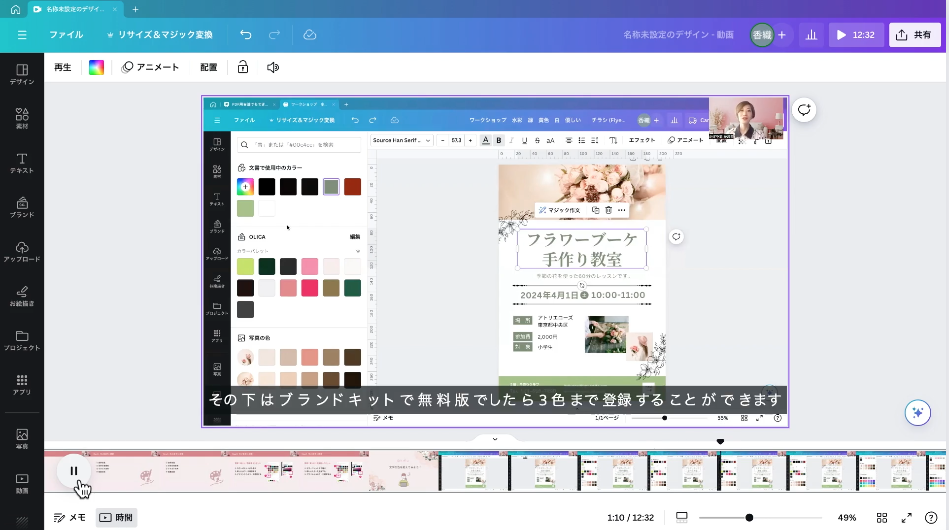Viewport: 949px width, 530px height.
Task: Open the テキスト text panel
Action: click(22, 163)
